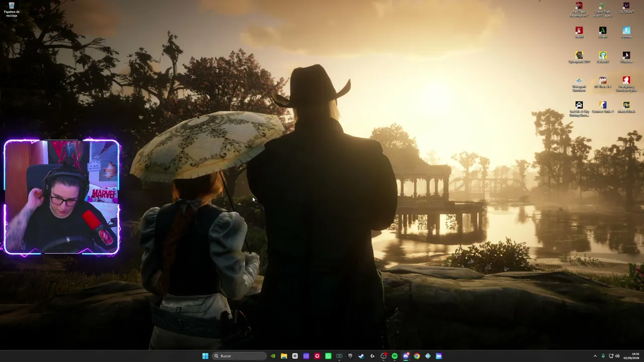The height and width of the screenshot is (362, 644).
Task: Select the RV There Yet desktop shortcut
Action: click(603, 83)
